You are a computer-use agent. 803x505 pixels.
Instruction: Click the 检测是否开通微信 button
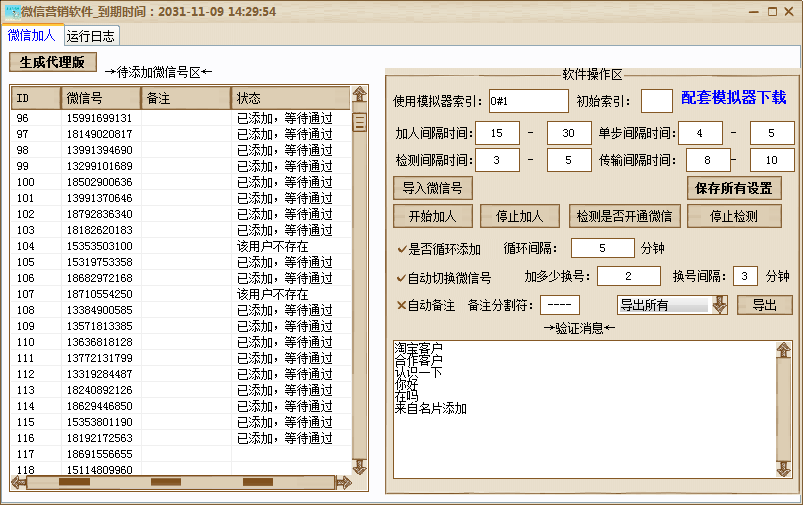point(624,216)
